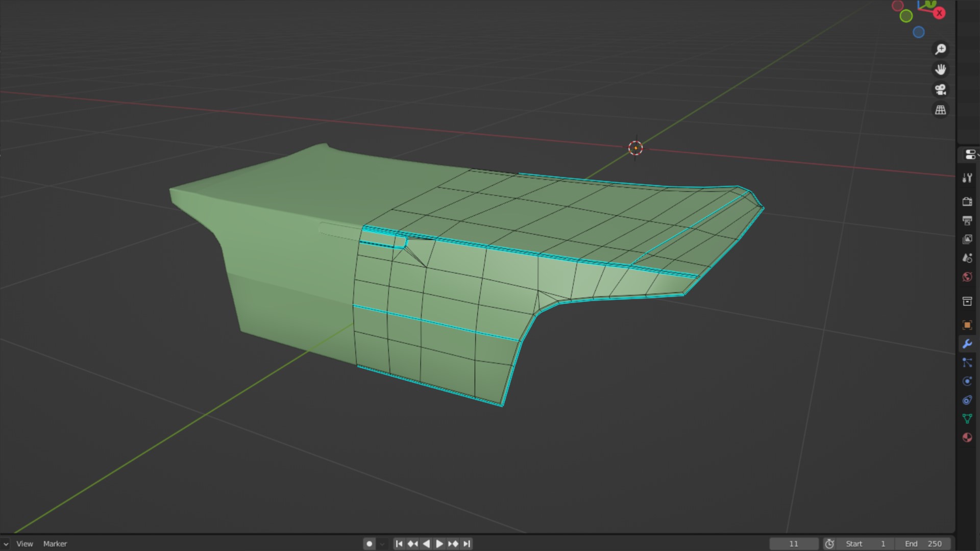Click the viewport zoom magnifier icon
This screenshot has width=980, height=551.
click(940, 49)
